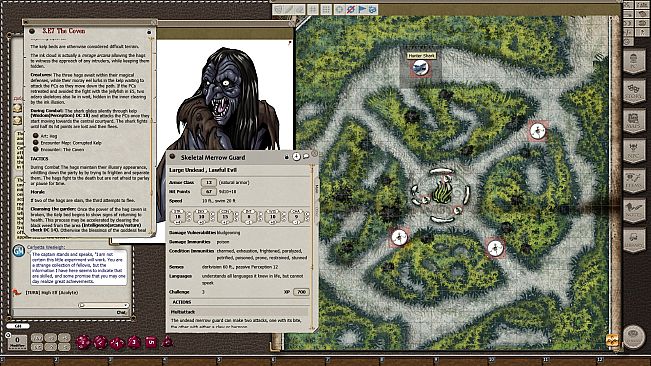Select the pencil draw map toolbar icon
The width and height of the screenshot is (651, 366).
tap(289, 9)
